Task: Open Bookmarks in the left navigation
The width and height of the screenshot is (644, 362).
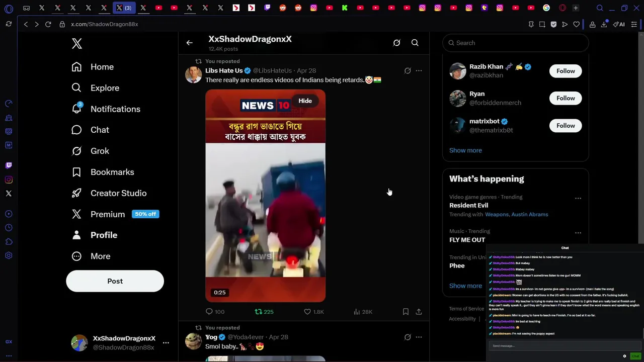Action: 103,172
